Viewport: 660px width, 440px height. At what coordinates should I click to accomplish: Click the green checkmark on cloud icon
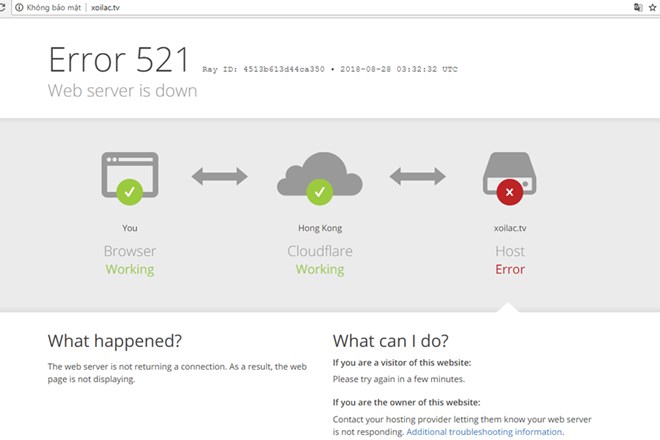coord(319,190)
